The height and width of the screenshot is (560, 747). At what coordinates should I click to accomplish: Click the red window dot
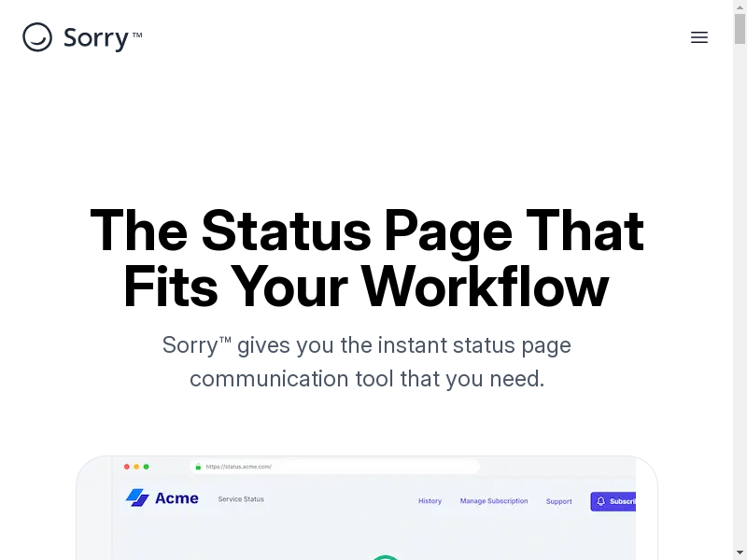[x=127, y=467]
